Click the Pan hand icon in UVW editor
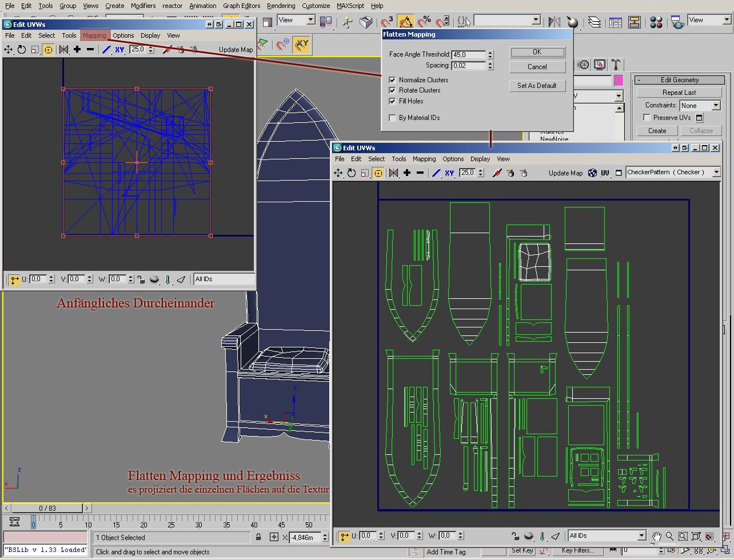734x560 pixels. click(657, 536)
